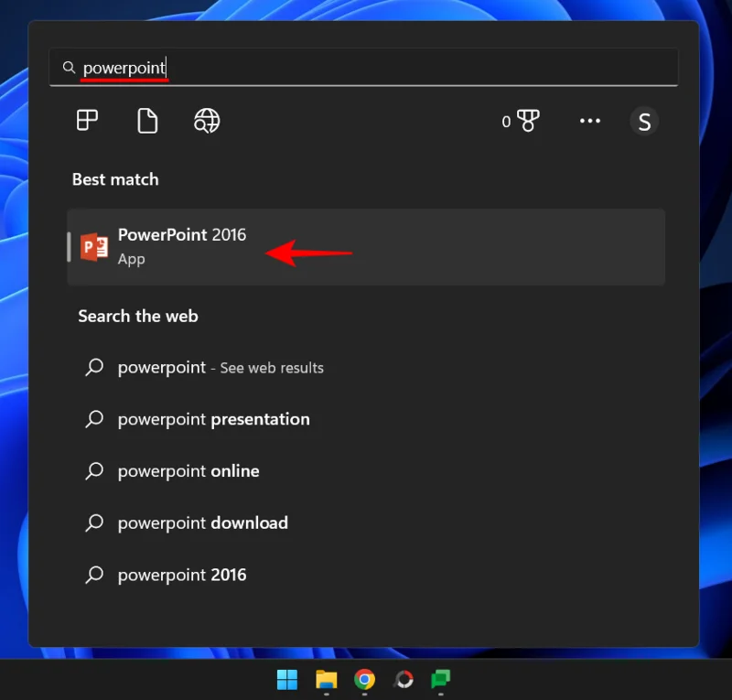The height and width of the screenshot is (700, 732).
Task: Select the Web search filter icon
Action: point(206,121)
